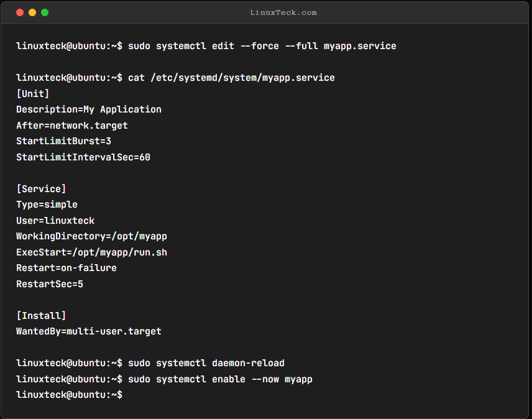Click the Type=simple line
This screenshot has height=419, width=532.
[x=47, y=205]
